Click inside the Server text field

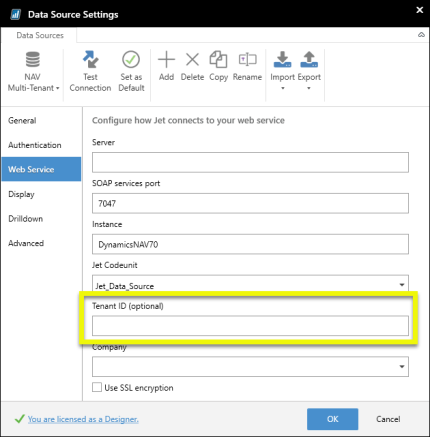[x=250, y=162]
